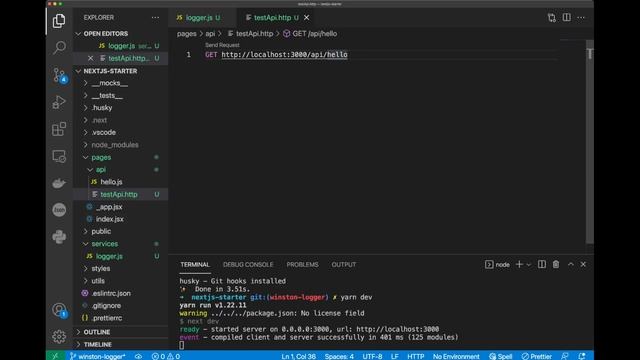Viewport: 640px width, 360px height.
Task: Close the testApi.http editor tab
Action: pyautogui.click(x=307, y=18)
